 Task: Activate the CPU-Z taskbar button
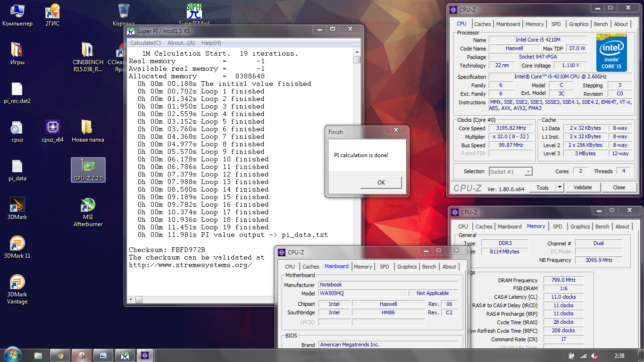[145, 355]
